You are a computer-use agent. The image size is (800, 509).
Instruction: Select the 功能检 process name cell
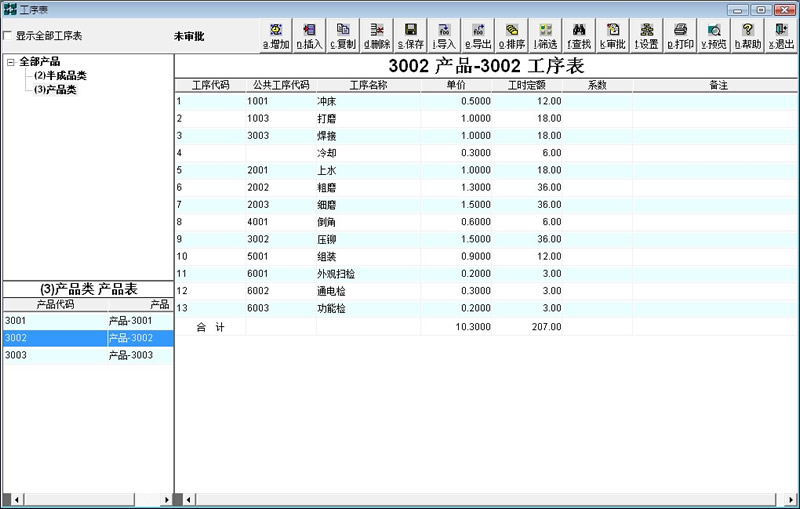click(368, 309)
